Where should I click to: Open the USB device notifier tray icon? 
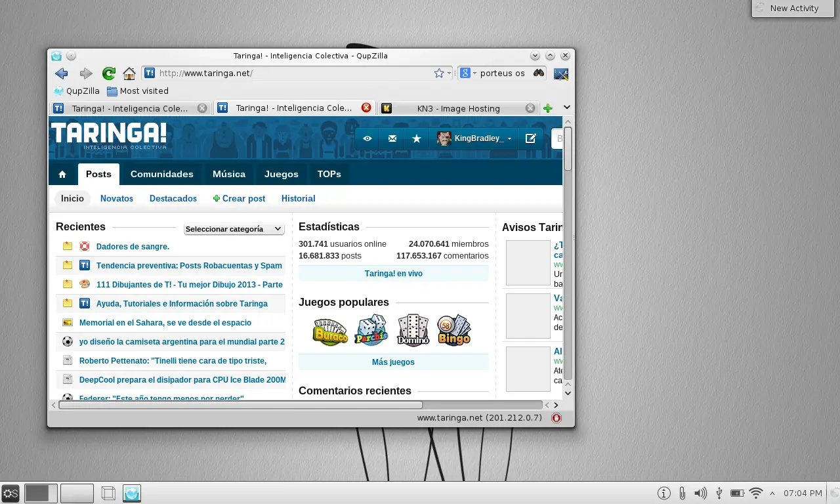(x=719, y=493)
